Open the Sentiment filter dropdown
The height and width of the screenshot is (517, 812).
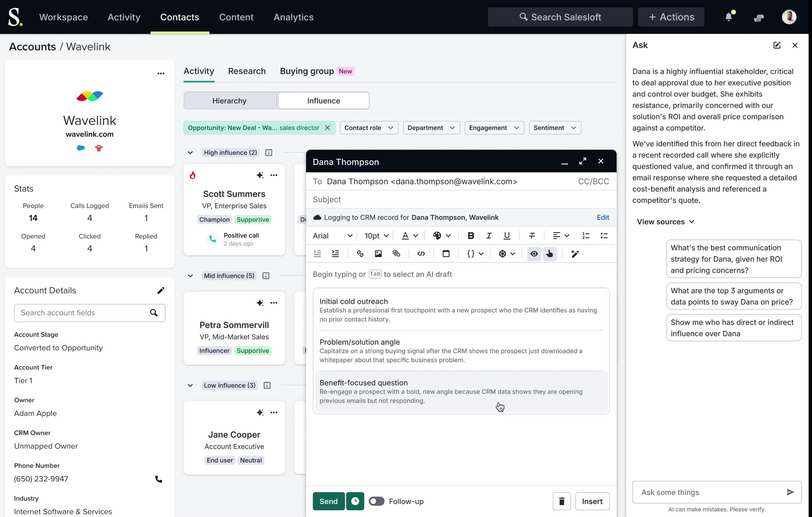pos(555,128)
